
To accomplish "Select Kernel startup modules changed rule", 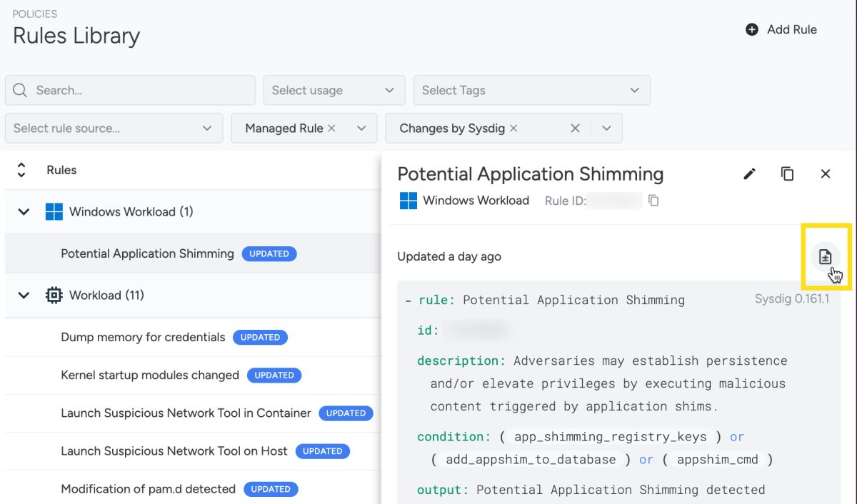I will 150,375.
